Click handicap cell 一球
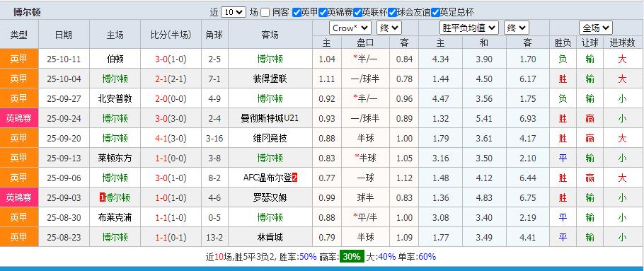 click(365, 178)
